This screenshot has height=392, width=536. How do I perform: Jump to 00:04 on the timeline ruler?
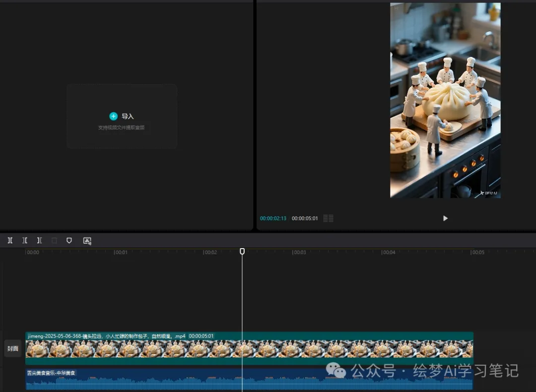pos(388,253)
